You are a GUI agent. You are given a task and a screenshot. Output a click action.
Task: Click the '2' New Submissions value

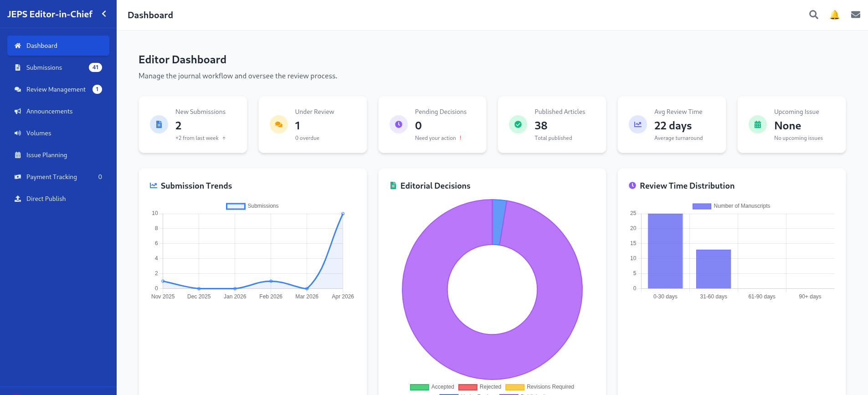click(x=179, y=126)
